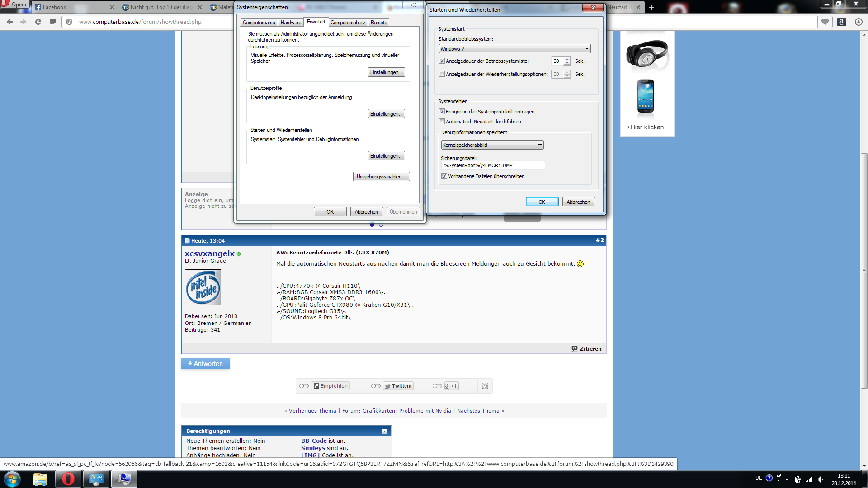
Task: Open Windows Explorer from the taskbar
Action: tap(40, 479)
